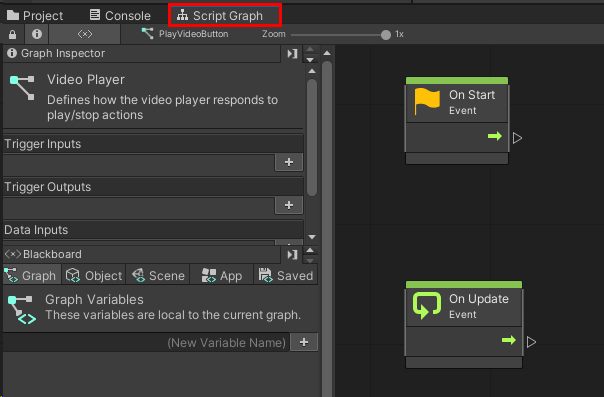Select the Object variables tab
Screen dimensions: 604x397
(94, 275)
